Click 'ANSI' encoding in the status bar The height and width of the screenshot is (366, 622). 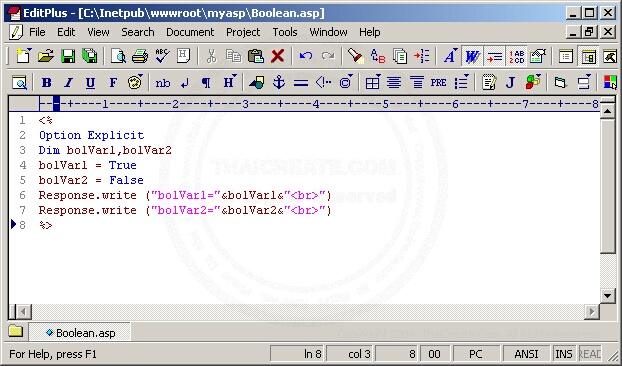(x=526, y=354)
